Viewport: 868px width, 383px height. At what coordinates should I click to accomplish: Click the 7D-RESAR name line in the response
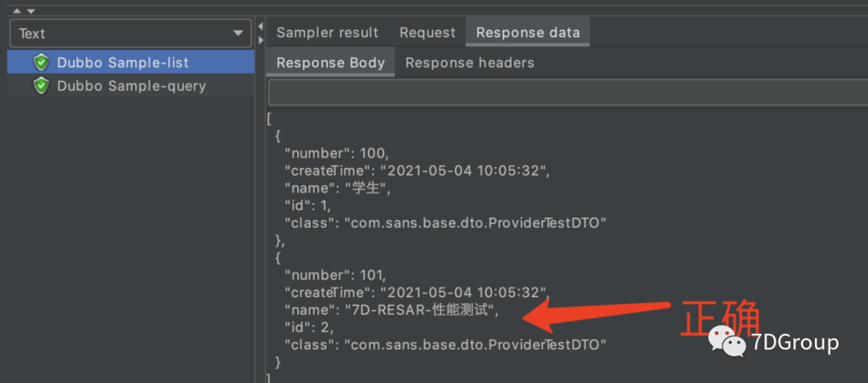pos(391,310)
